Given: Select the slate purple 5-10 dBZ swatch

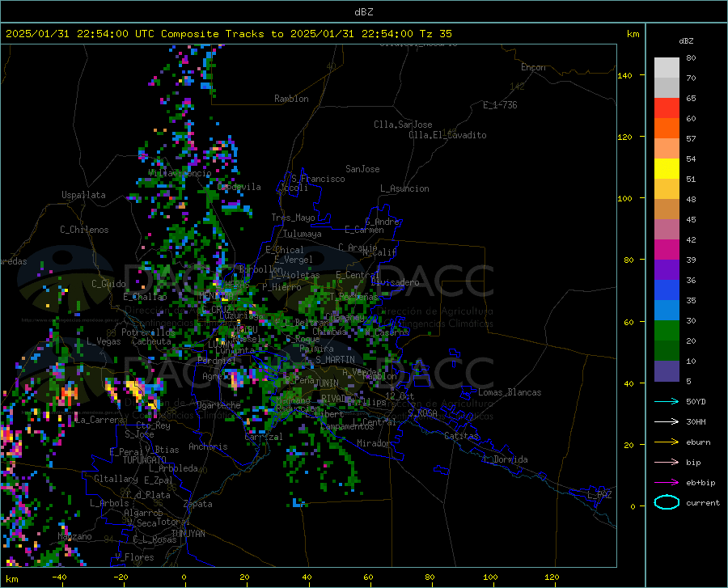Looking at the screenshot, I should (667, 371).
